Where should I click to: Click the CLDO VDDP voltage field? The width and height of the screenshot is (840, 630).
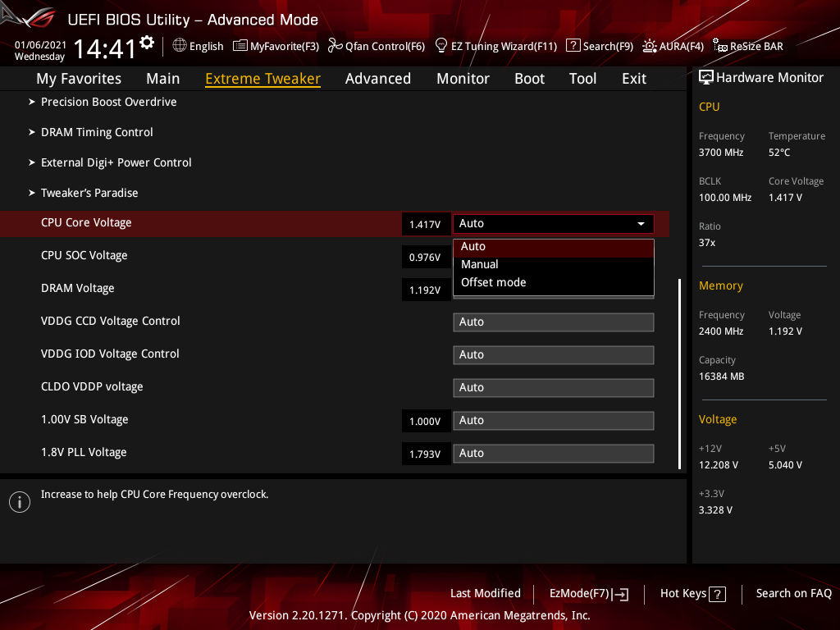pos(554,388)
